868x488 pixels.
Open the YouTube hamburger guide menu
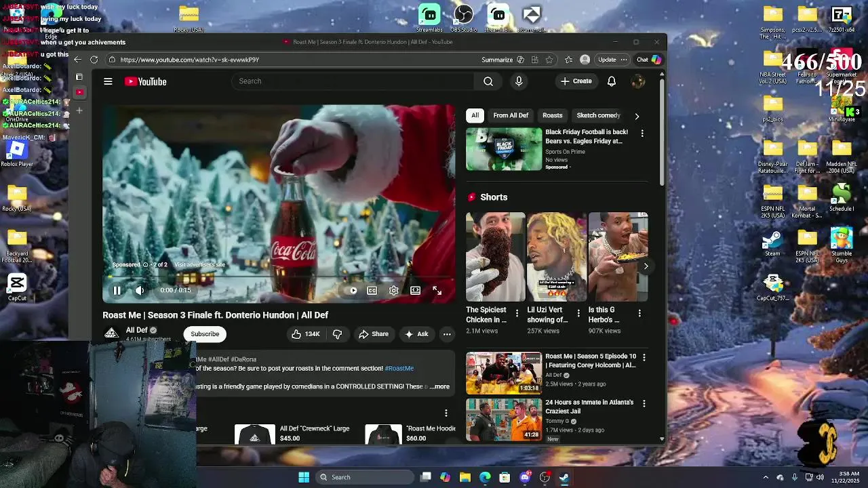tap(108, 81)
